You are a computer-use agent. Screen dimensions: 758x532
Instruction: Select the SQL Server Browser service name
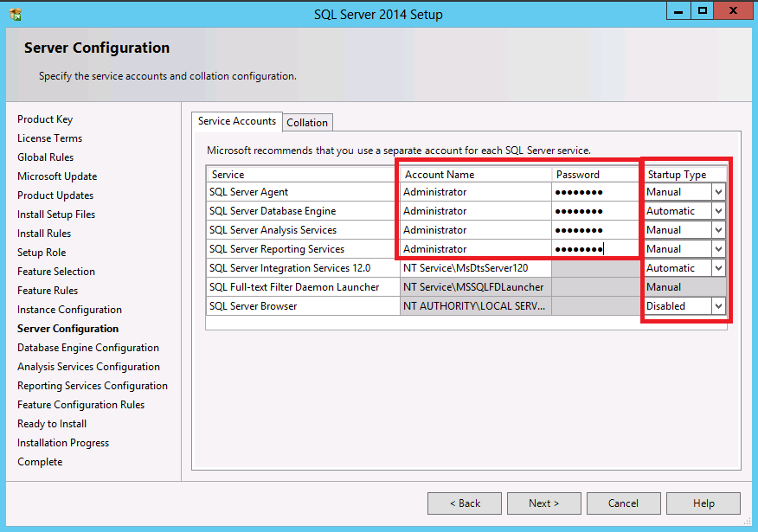click(254, 306)
